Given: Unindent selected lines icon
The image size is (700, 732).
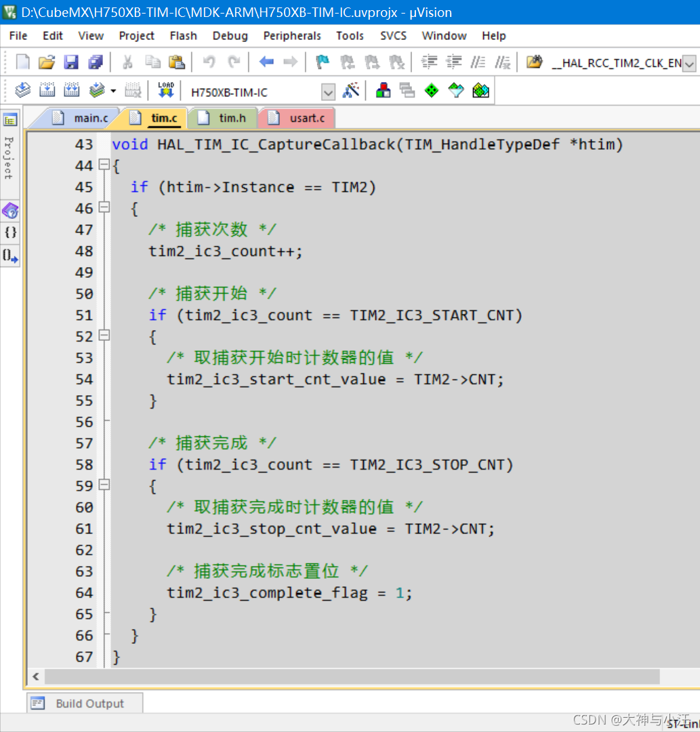Looking at the screenshot, I should pyautogui.click(x=453, y=62).
